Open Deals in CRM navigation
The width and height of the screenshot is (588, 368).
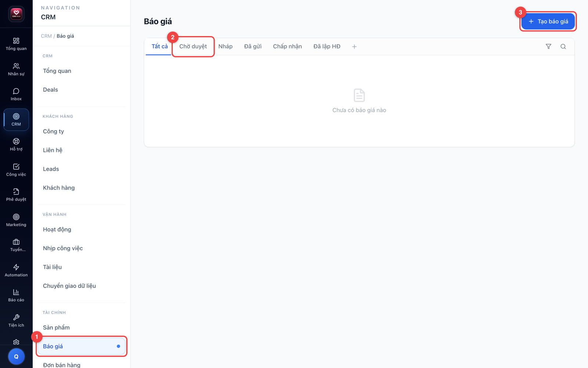tap(82, 89)
